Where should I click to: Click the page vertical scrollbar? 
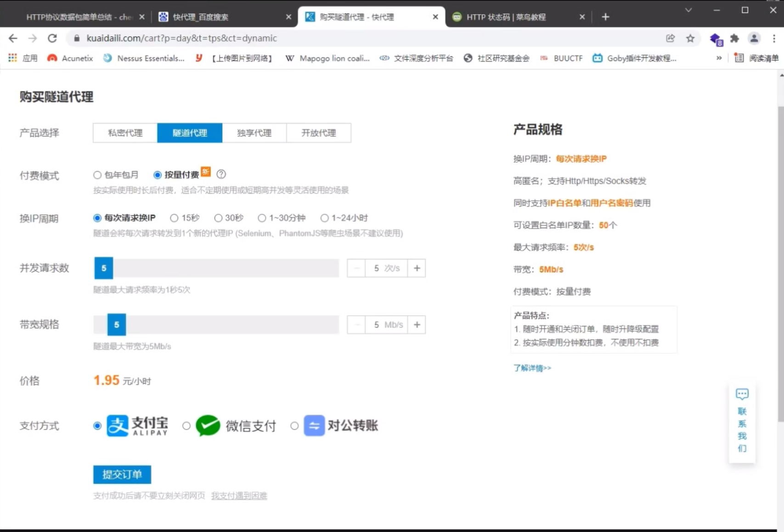click(x=780, y=264)
